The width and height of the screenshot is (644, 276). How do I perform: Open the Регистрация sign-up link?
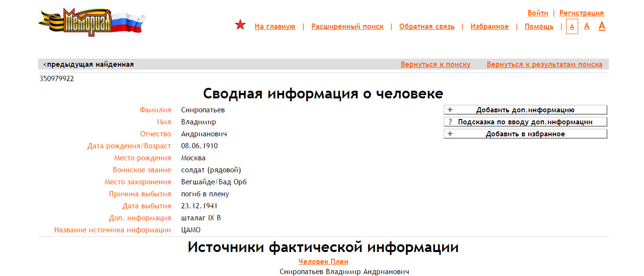click(582, 13)
